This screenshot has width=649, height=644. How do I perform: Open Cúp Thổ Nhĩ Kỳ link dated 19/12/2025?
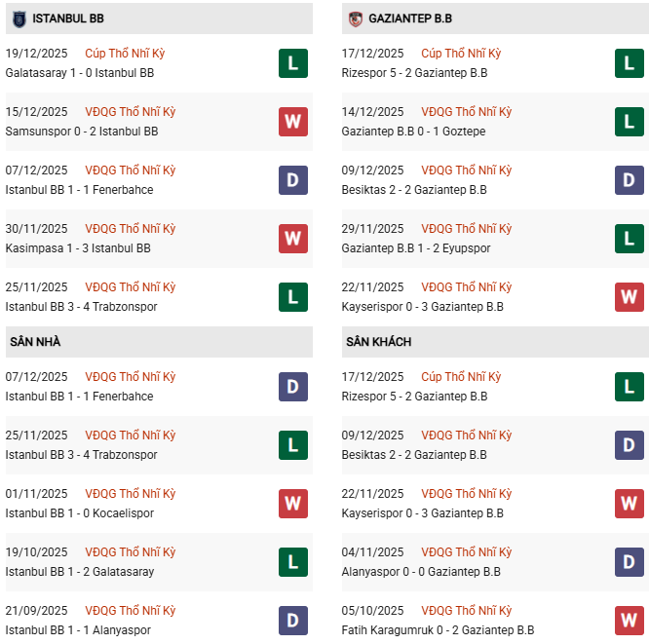130,54
